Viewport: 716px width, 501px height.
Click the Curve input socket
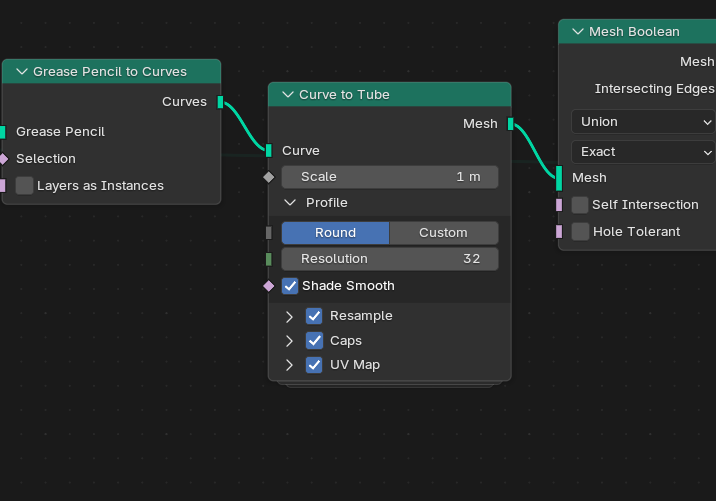[x=268, y=150]
